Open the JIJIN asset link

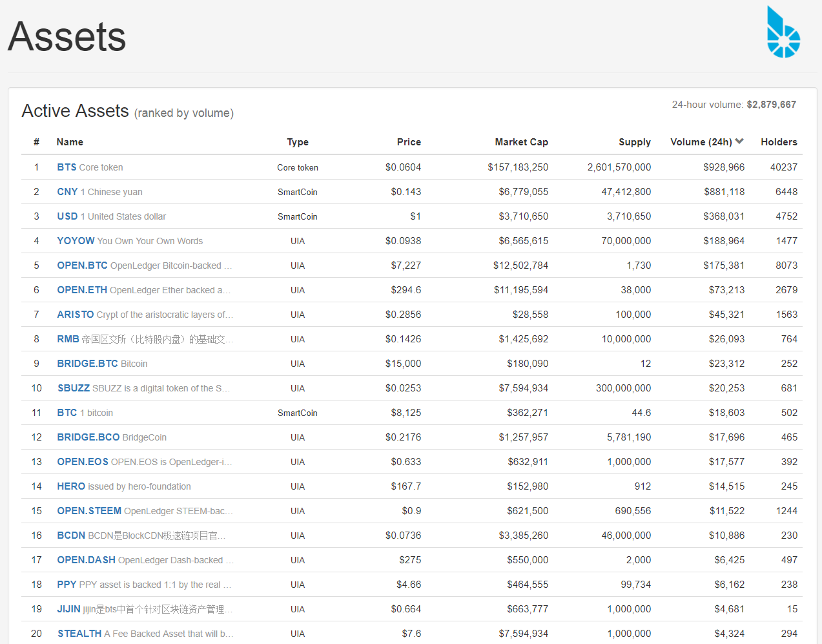pyautogui.click(x=68, y=609)
